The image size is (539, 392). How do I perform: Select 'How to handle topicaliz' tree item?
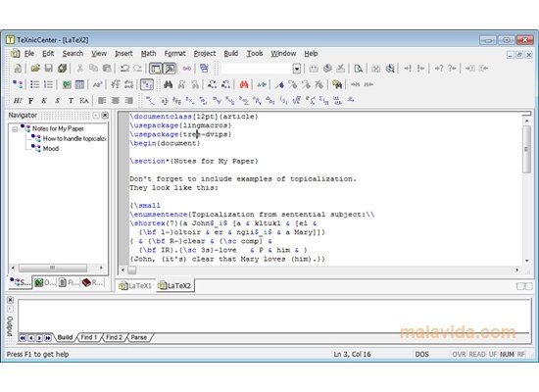tap(74, 138)
